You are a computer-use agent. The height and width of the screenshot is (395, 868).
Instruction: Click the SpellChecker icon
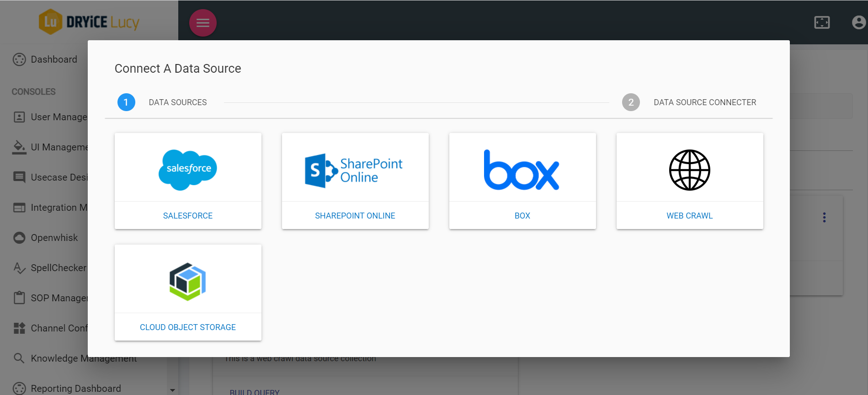[x=19, y=268]
